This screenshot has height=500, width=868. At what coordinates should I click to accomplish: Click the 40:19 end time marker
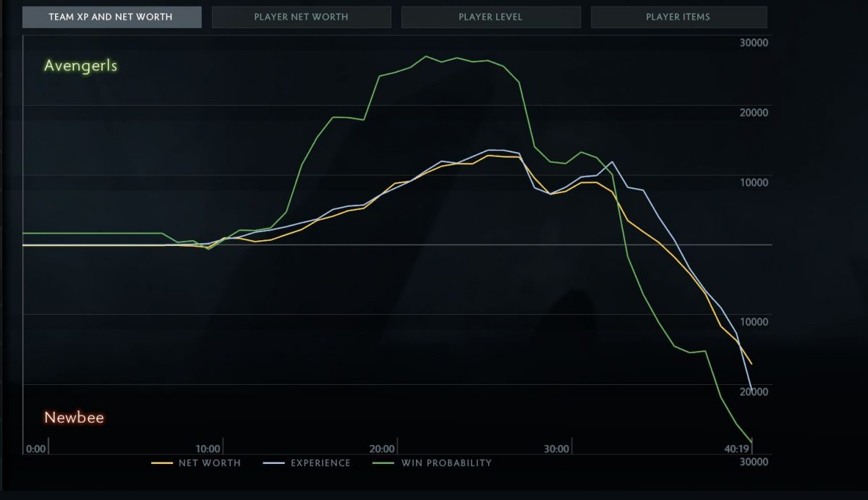click(x=736, y=449)
